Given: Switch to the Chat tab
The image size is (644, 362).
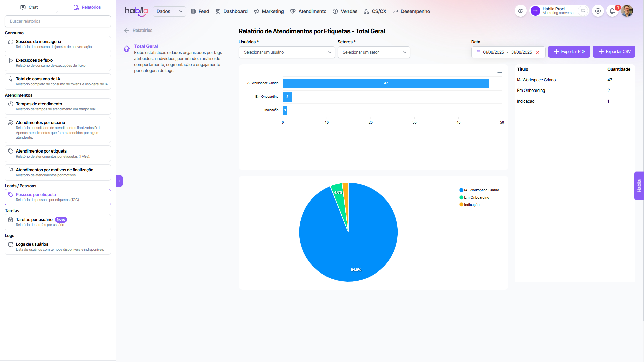Looking at the screenshot, I should (29, 7).
